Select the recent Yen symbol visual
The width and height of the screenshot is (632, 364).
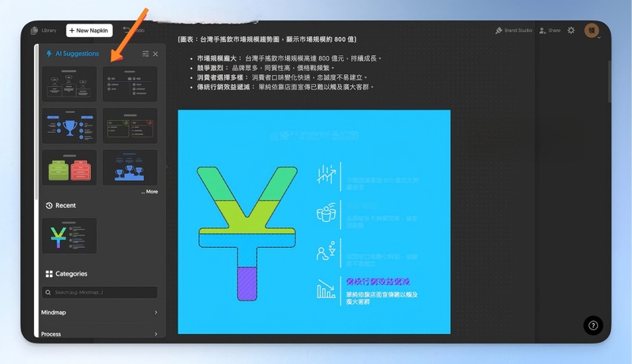[x=70, y=236]
